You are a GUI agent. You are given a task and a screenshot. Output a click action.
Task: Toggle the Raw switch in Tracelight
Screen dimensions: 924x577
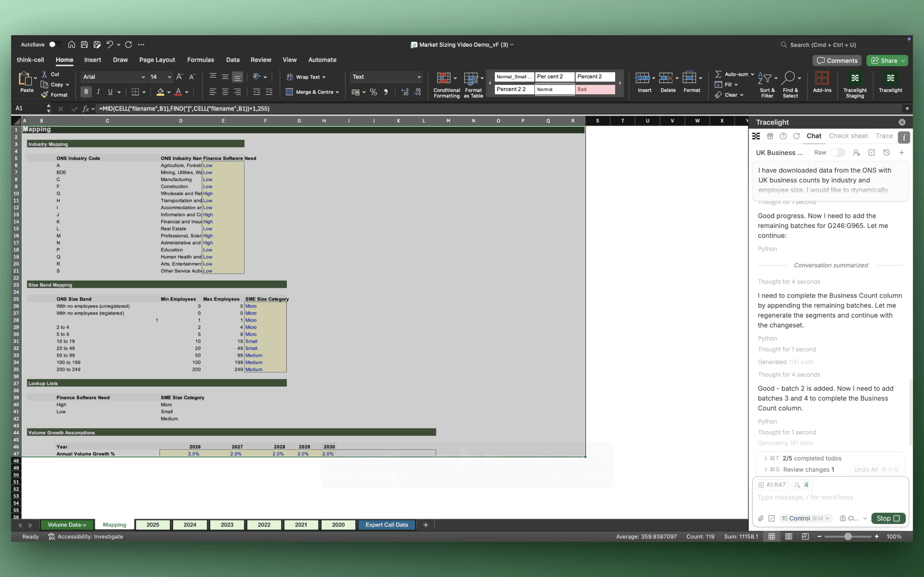click(x=837, y=153)
